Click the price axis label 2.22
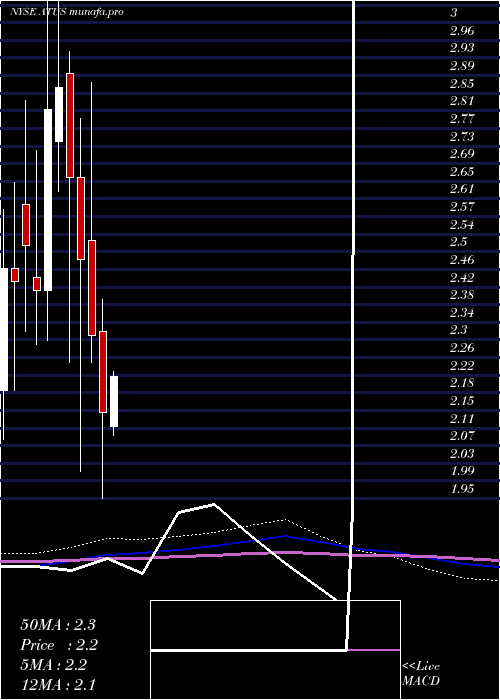 click(462, 366)
